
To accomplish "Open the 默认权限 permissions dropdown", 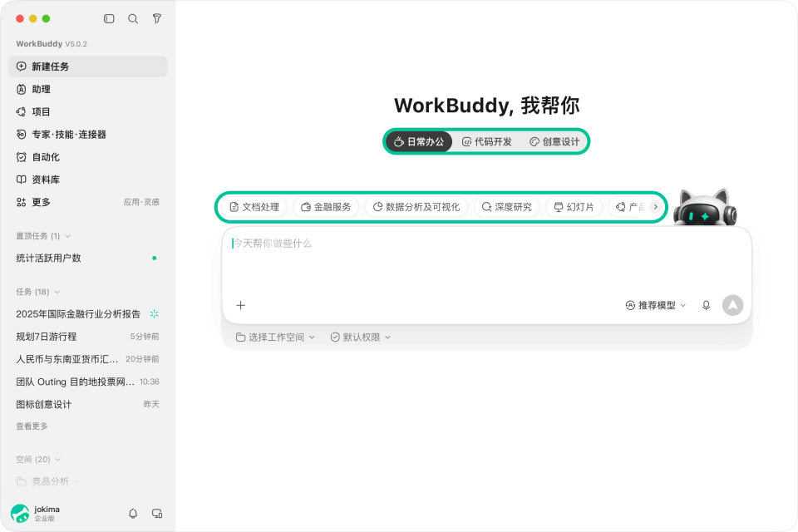I will (x=360, y=337).
